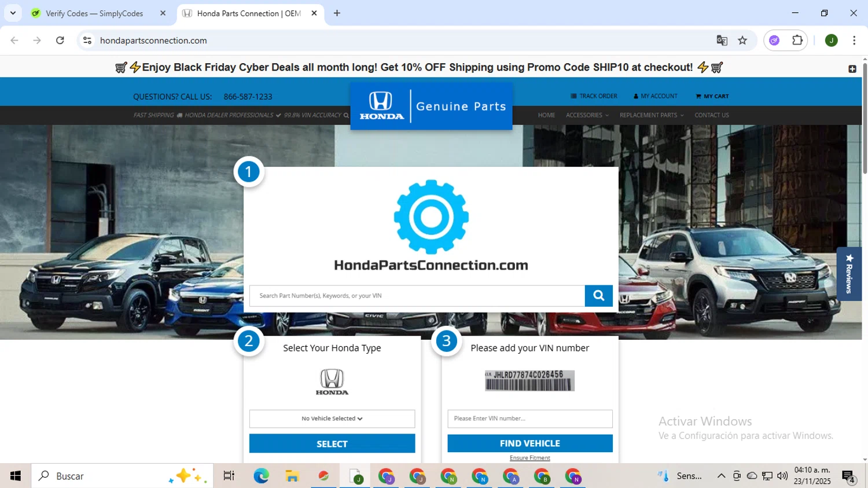This screenshot has width=868, height=488.
Task: Open File Explorer from taskbar
Action: click(x=292, y=476)
